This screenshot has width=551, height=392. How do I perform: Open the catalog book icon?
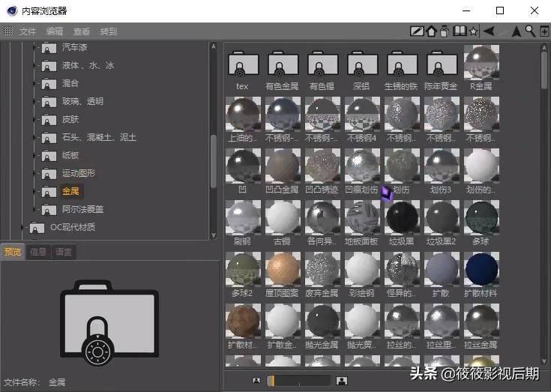[x=460, y=31]
